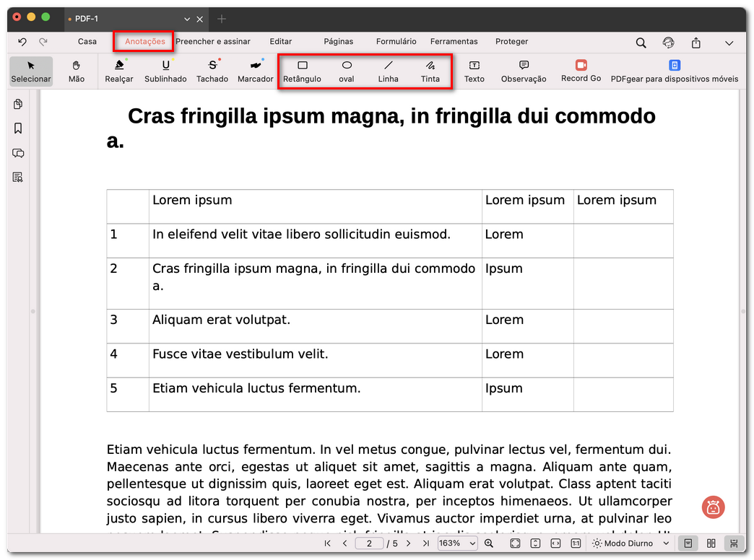This screenshot has height=560, width=754.
Task: Expand the chevron at top-right of menu bar
Action: tap(729, 43)
